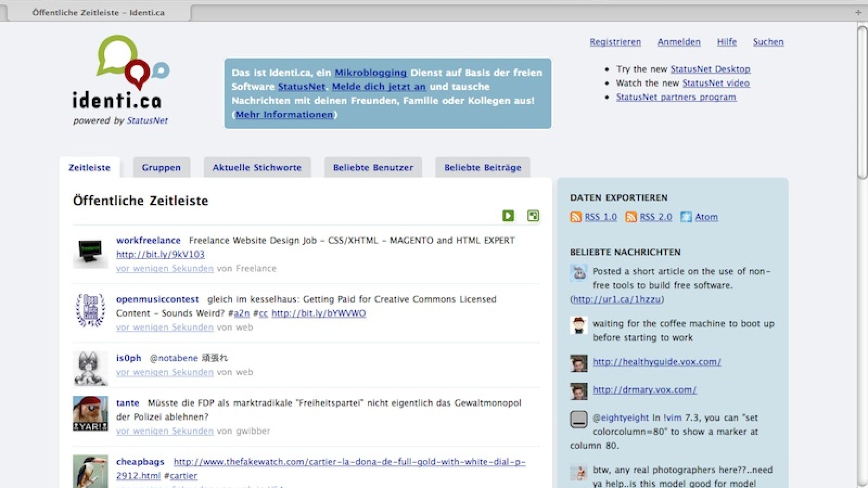Open StatusNet partners program link
Viewport: 868px width, 488px height.
click(x=676, y=97)
